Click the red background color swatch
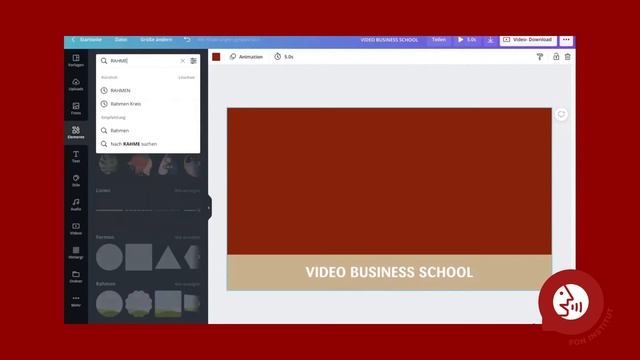Screen dimensions: 640x360 216,57
